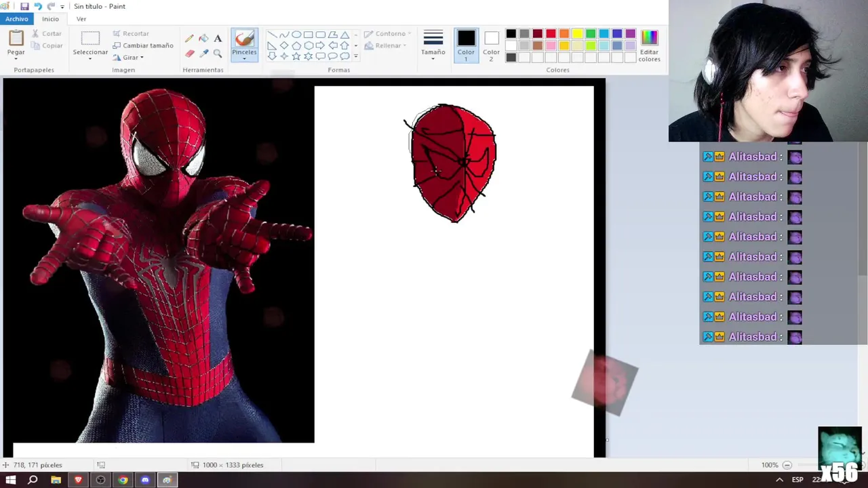This screenshot has height=488, width=868.
Task: Click the Undo arrow
Action: [x=38, y=6]
